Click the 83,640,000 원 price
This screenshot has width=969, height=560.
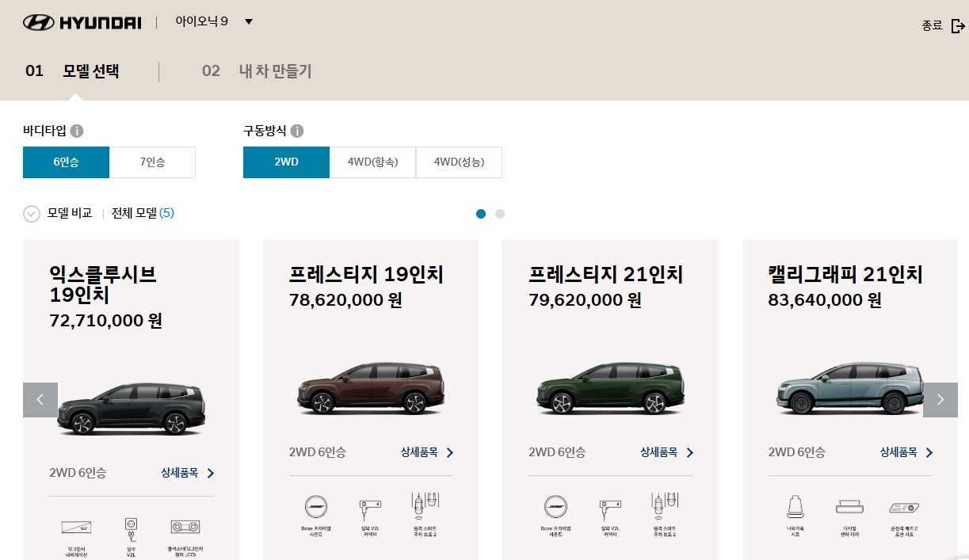point(825,300)
